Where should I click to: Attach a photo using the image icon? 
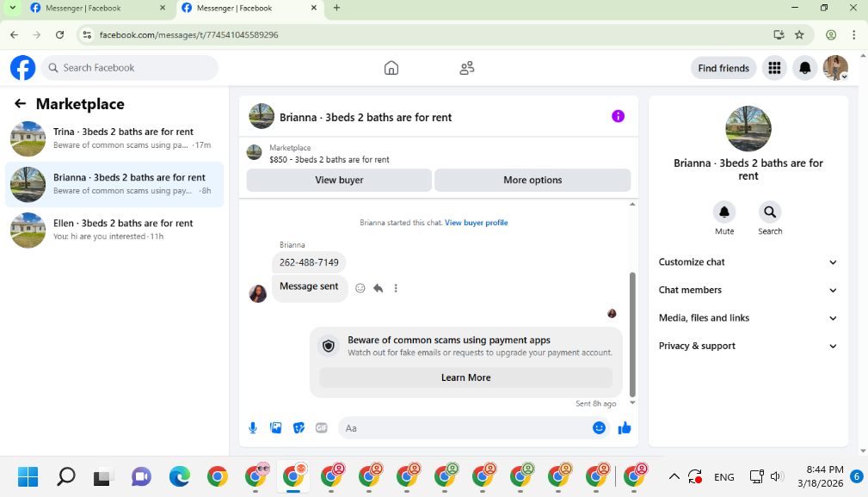point(275,428)
